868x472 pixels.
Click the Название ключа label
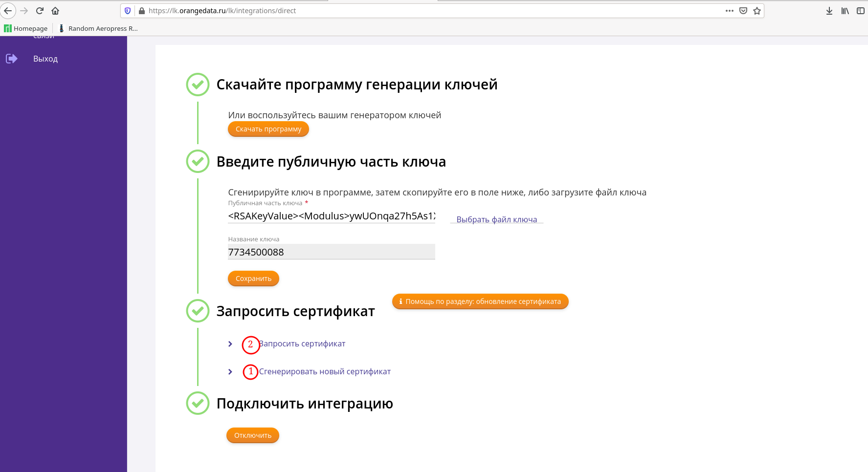click(253, 239)
